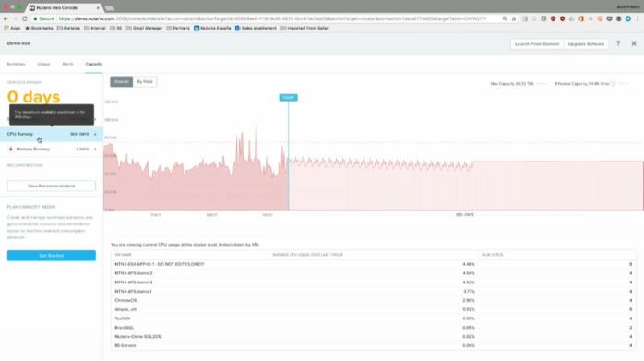The height and width of the screenshot is (361, 644).
Task: Open Sales enablement bookmark
Action: (256, 29)
